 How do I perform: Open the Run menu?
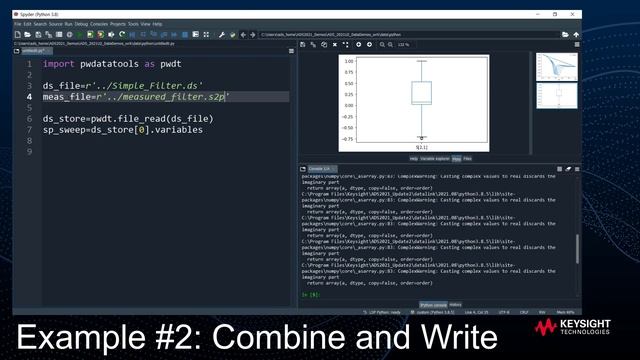tap(69, 24)
